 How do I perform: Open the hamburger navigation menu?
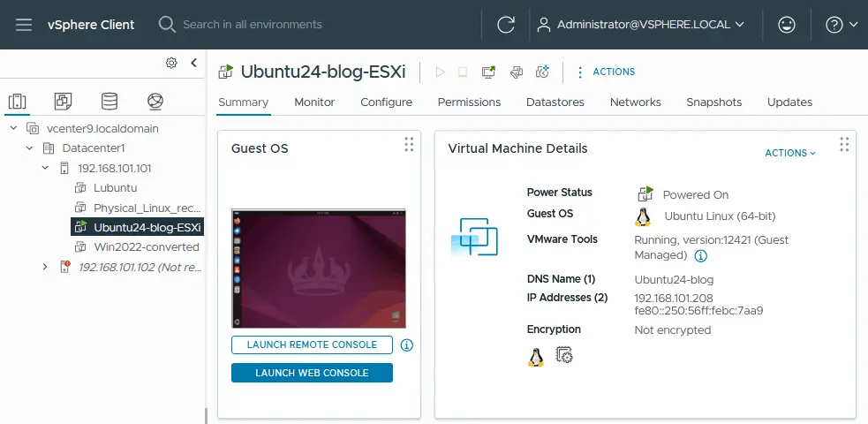pos(24,25)
